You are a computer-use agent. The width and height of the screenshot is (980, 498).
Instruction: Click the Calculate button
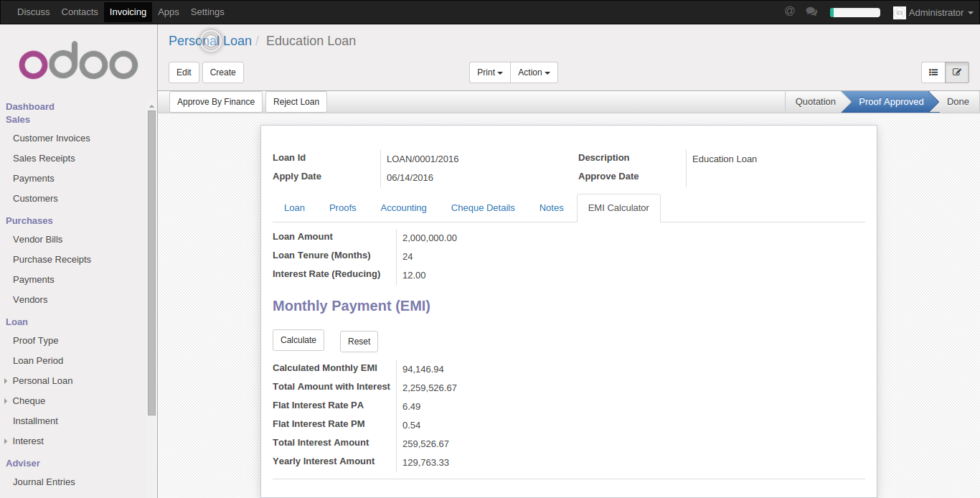298,340
